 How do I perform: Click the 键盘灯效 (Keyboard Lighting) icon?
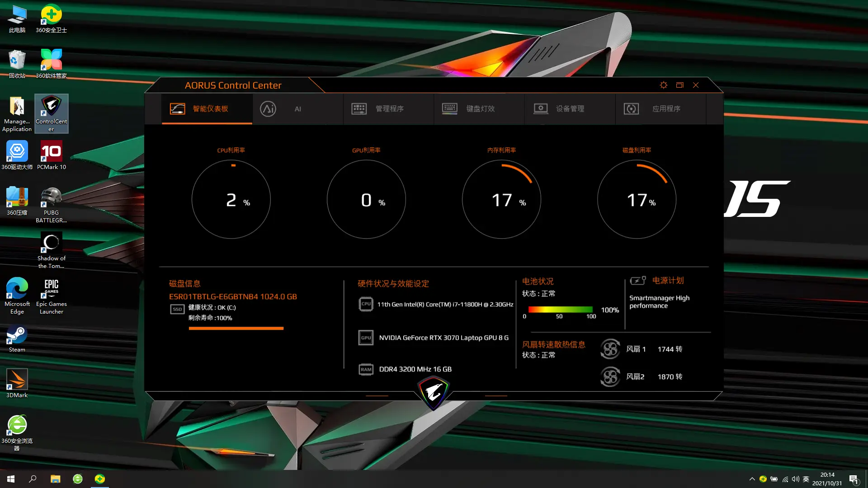[449, 108]
